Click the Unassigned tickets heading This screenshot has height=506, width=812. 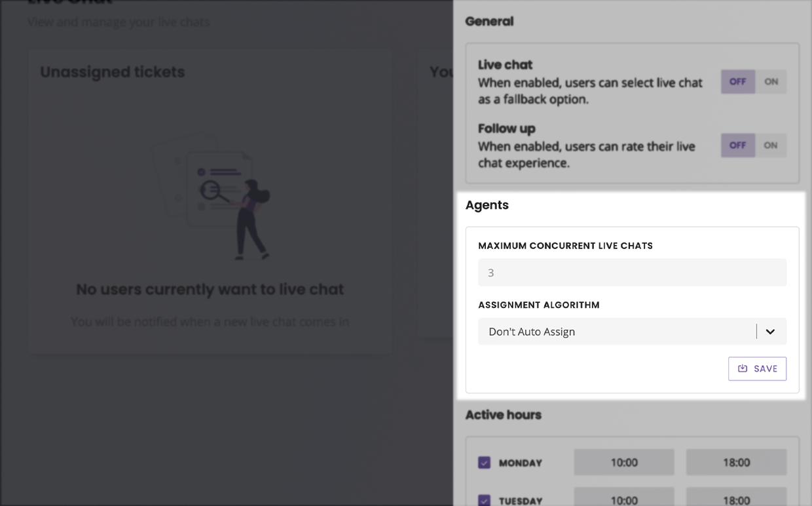coord(113,72)
